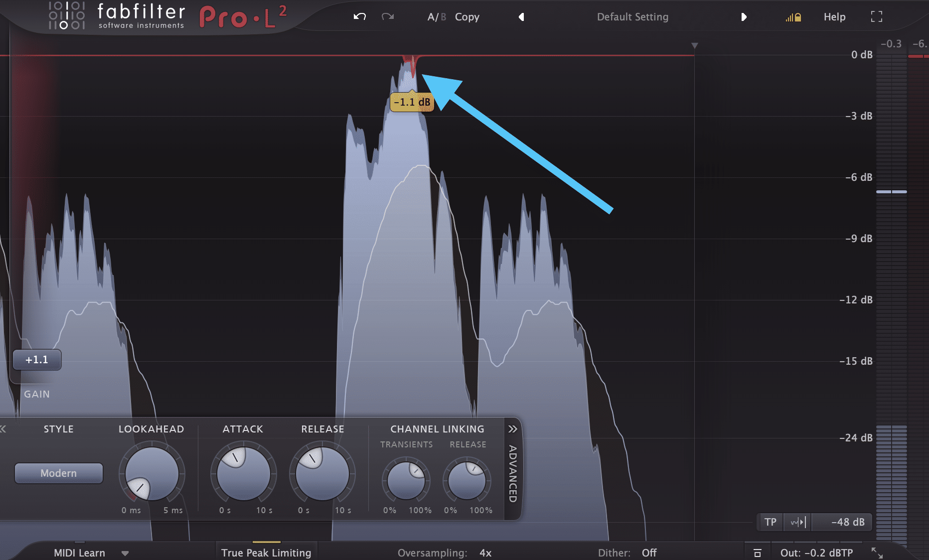Click the Redo arrow icon
Viewport: 929px width, 560px height.
coord(388,17)
